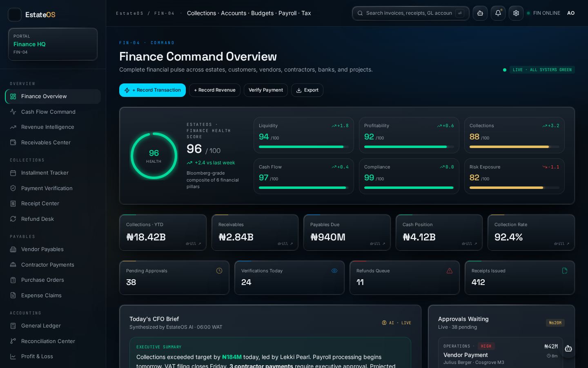This screenshot has height=368, width=588.
Task: Click the Vendor Payables building icon
Action: click(x=13, y=249)
